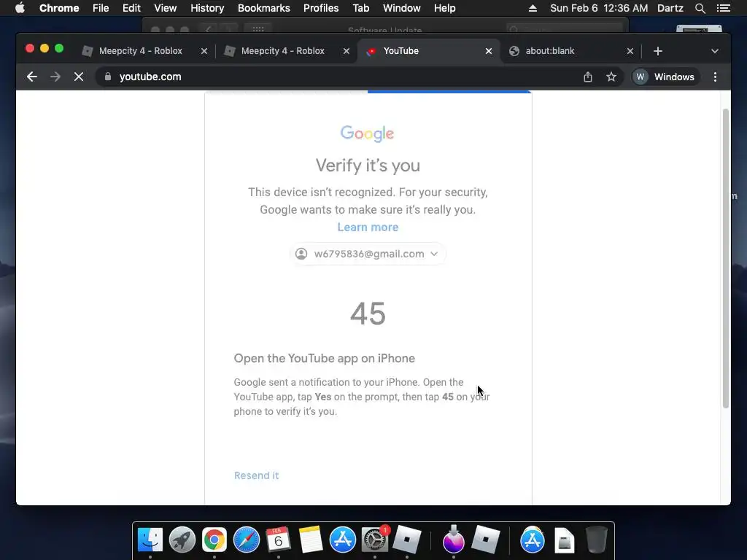Open the View menu

(x=166, y=8)
